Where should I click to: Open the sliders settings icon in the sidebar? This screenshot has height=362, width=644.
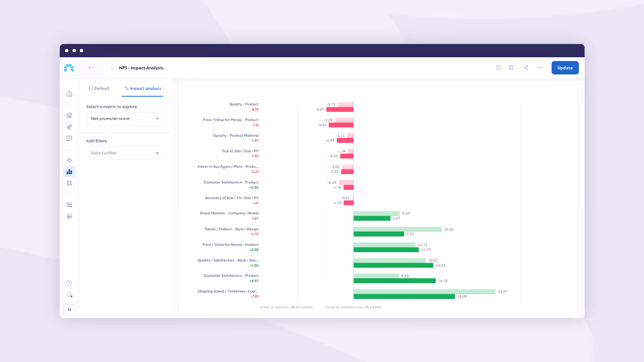tap(69, 205)
